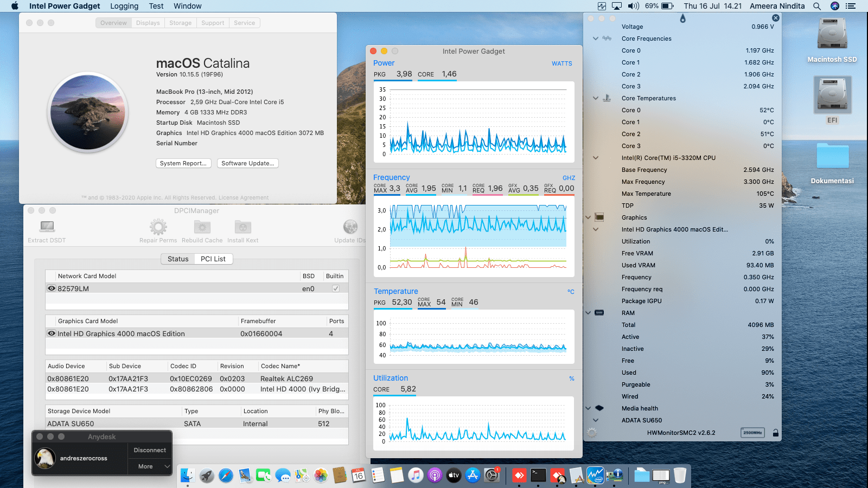Toggle eye icon for Intel HD Graphics 4000
868x488 pixels.
click(x=52, y=333)
